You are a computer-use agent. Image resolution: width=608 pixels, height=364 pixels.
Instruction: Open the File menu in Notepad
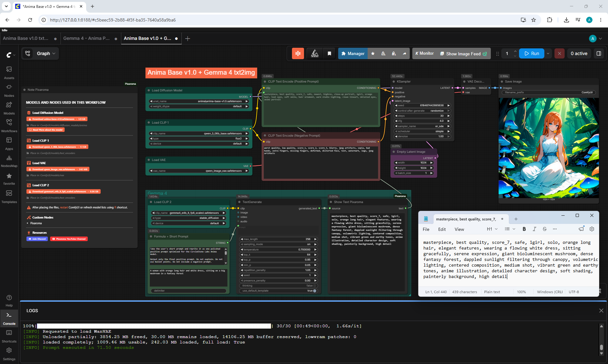pos(426,229)
